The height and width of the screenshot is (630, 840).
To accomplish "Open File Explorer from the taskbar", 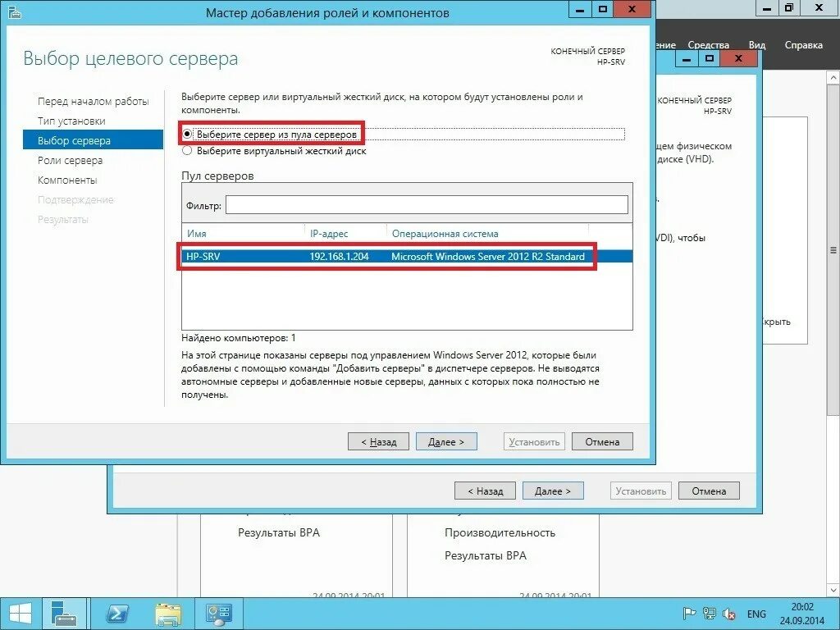I will 167,614.
